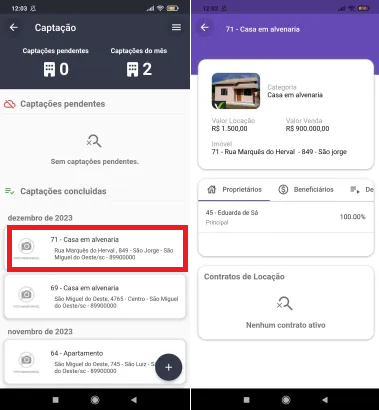Image resolution: width=379 pixels, height=410 pixels.
Task: Click the 100.00% ownership value
Action: pos(352,217)
